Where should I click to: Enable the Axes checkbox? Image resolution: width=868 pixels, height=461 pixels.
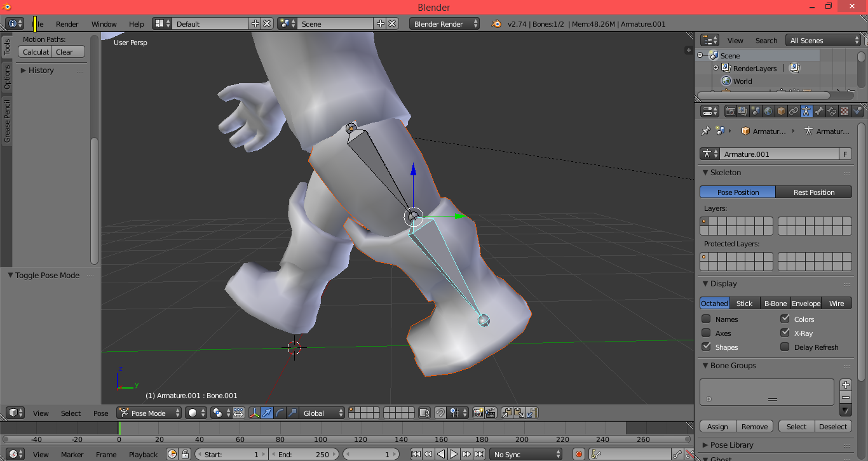(x=706, y=333)
